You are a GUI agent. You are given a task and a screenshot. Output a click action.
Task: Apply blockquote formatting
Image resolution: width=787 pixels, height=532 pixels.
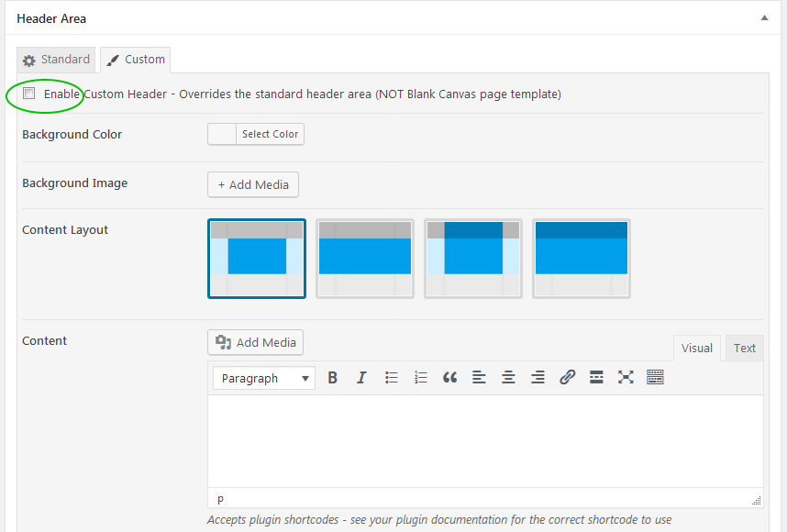[449, 377]
